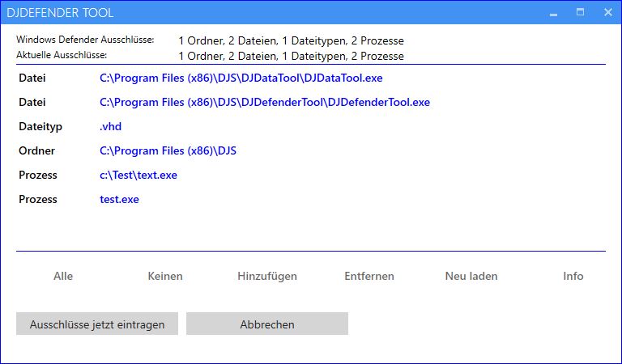
Task: Reload the list with Neu laden
Action: tap(471, 276)
